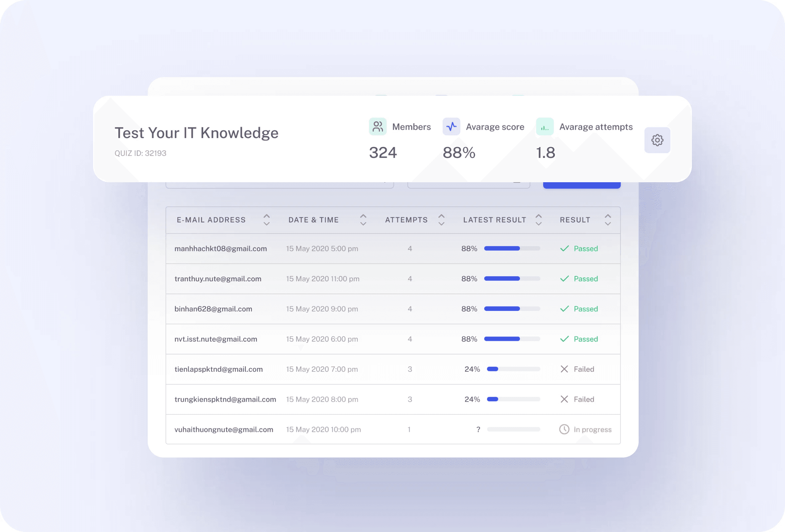This screenshot has height=532, width=785.
Task: Click the Avarage attempts bar chart icon
Action: click(545, 127)
